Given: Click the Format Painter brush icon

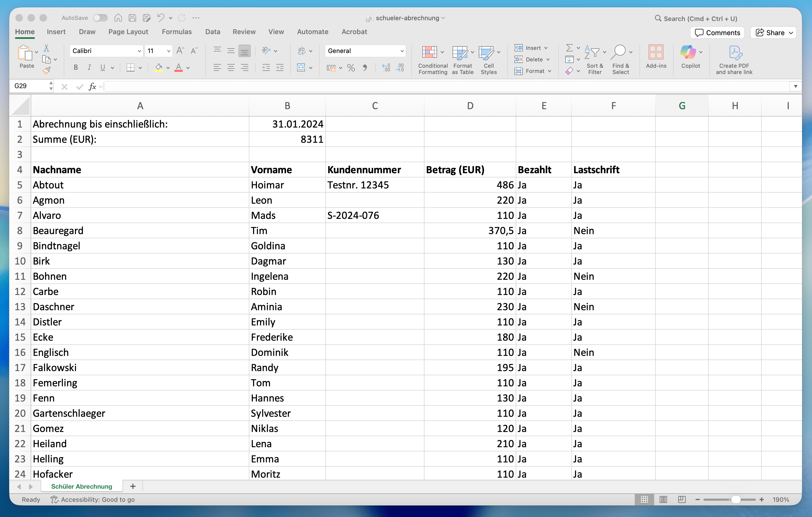Looking at the screenshot, I should tap(46, 71).
